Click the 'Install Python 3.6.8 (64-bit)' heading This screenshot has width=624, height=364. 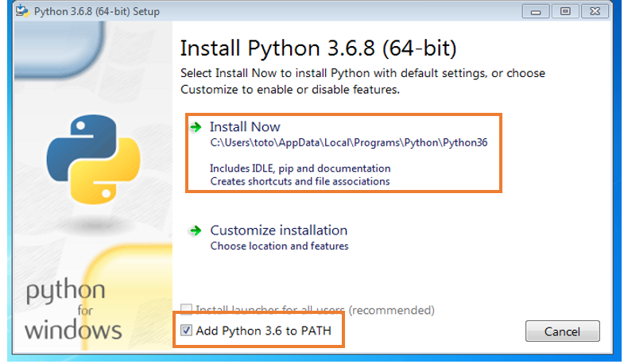point(319,48)
